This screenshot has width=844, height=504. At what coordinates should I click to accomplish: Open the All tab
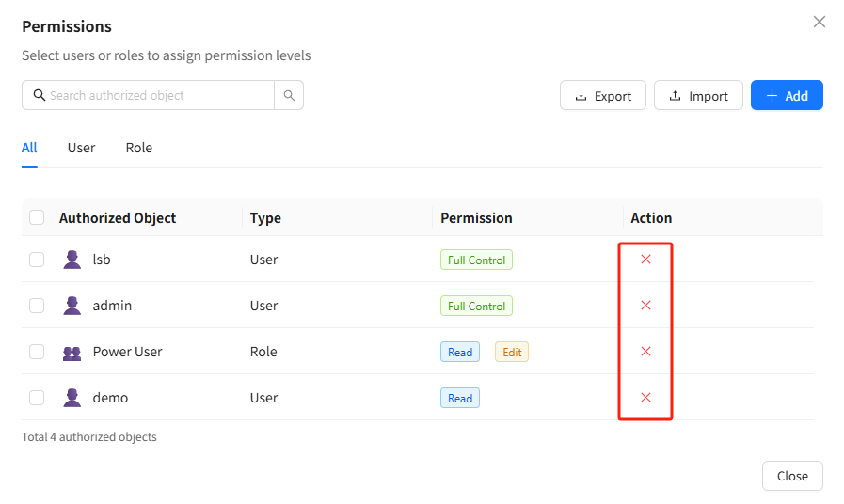(29, 148)
